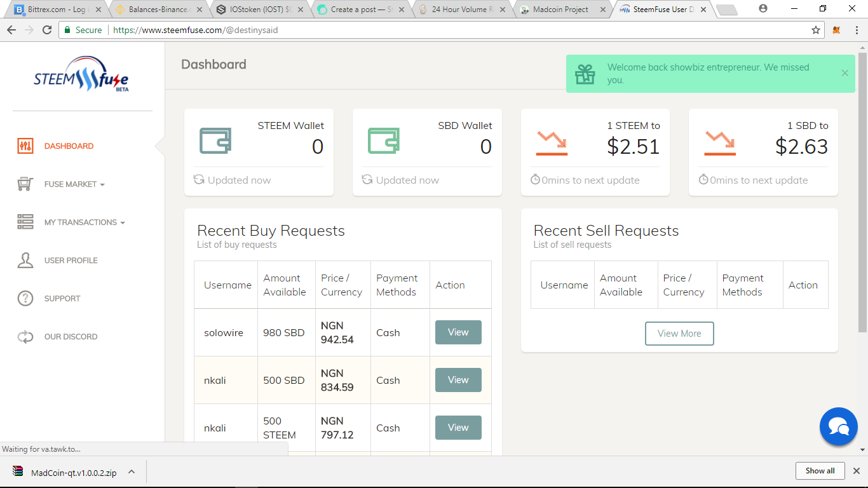Viewport: 868px width, 488px height.
Task: Open Fuse Market via its shopping cart icon
Action: coord(25,184)
